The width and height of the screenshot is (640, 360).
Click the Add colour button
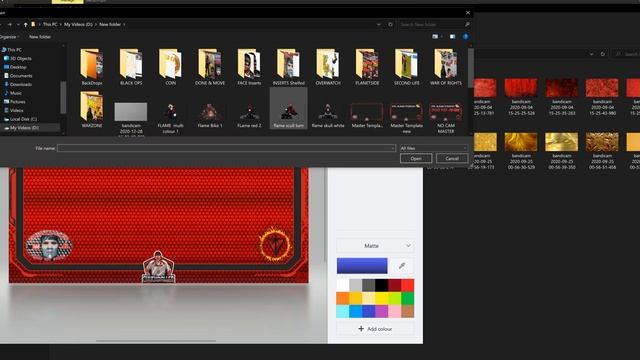pyautogui.click(x=375, y=329)
